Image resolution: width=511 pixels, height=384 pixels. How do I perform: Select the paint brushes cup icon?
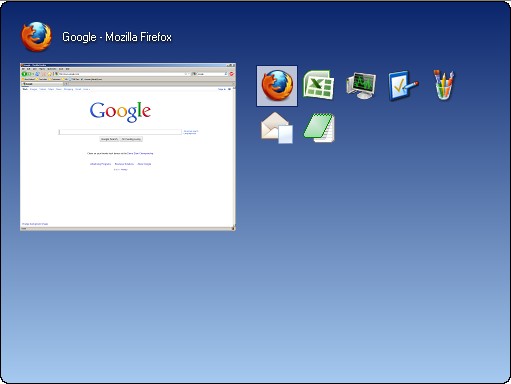444,85
